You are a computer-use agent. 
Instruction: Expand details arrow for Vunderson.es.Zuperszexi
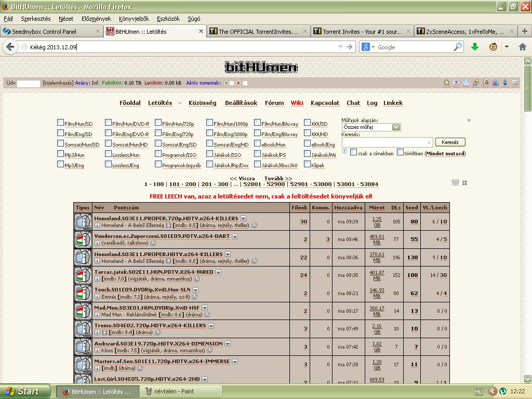click(235, 236)
